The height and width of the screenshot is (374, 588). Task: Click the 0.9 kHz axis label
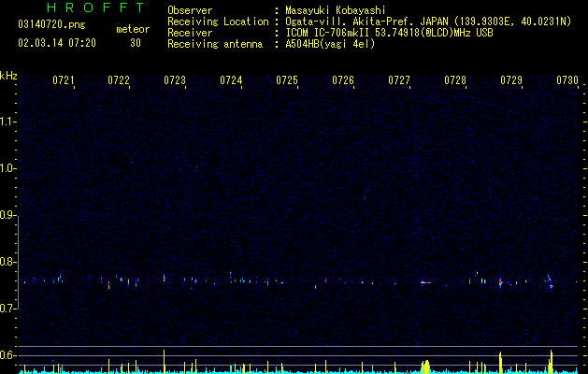pos(8,215)
